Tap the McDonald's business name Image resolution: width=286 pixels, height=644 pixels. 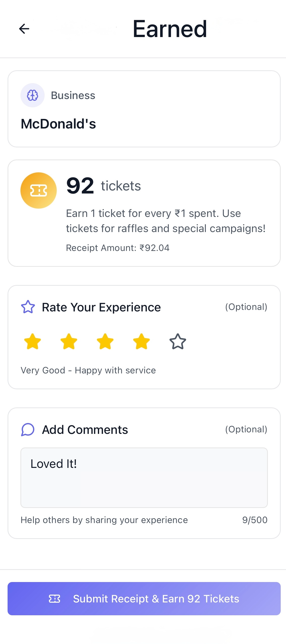coord(59,124)
